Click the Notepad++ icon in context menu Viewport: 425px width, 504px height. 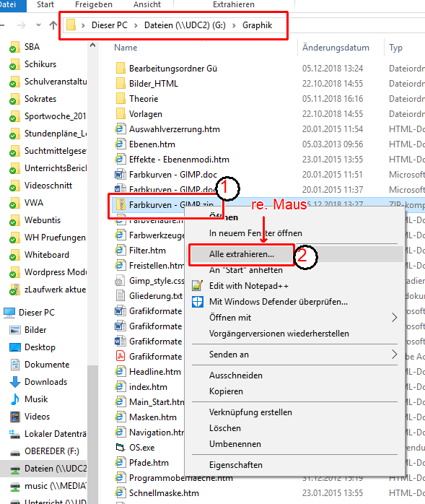click(197, 285)
